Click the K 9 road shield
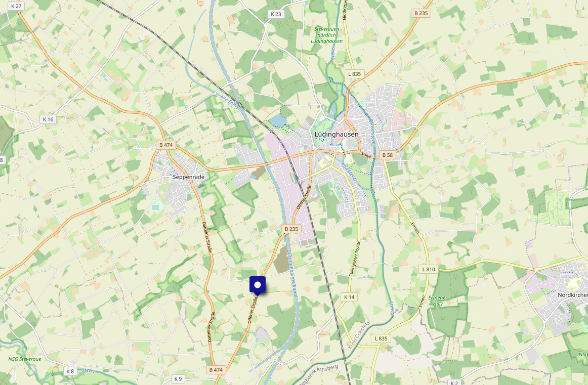The image size is (588, 385). pos(178,378)
